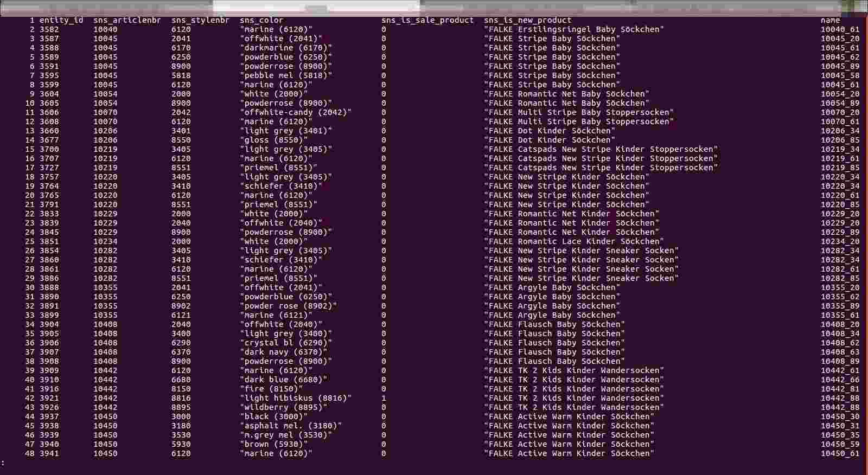This screenshot has width=868, height=475.
Task: Select entity id 3757
Action: (x=49, y=177)
